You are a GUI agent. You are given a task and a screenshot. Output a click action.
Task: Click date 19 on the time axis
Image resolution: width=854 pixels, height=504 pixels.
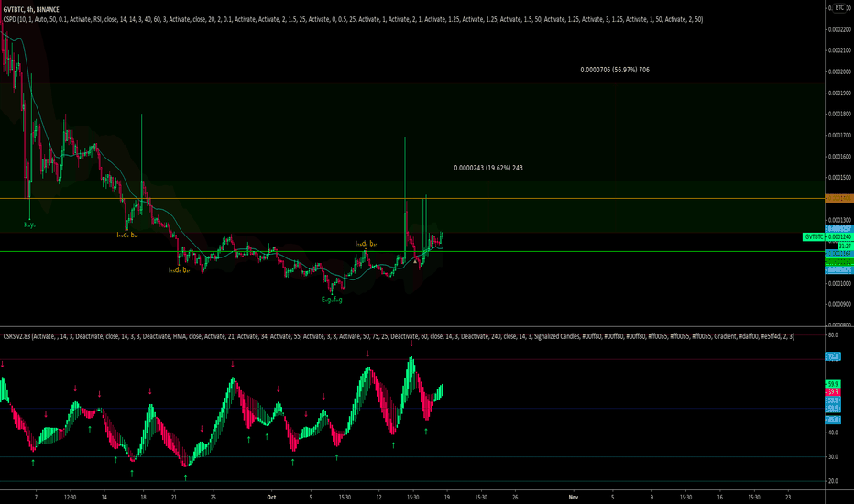click(446, 497)
